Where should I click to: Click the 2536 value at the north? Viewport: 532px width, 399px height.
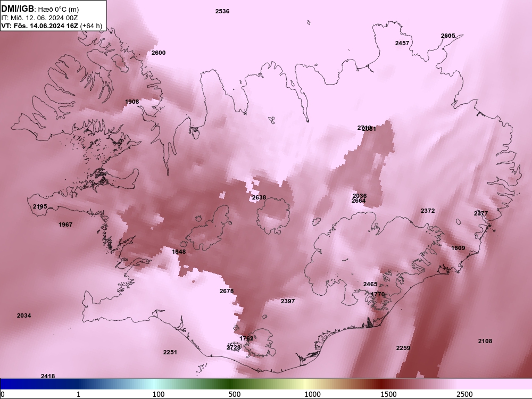tap(222, 11)
